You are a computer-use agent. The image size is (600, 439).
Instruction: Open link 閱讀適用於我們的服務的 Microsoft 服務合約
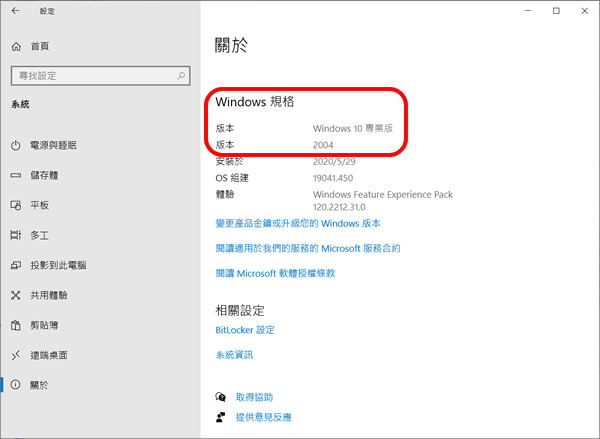(308, 248)
